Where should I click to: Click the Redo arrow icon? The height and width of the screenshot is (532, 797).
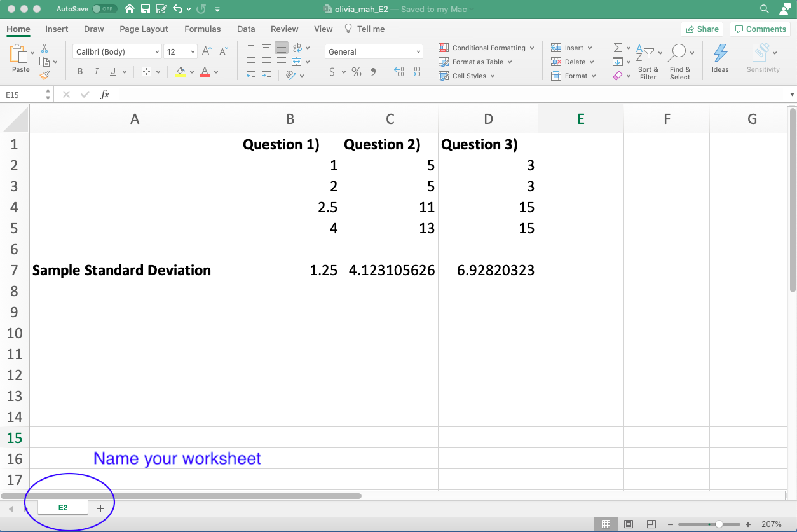click(x=201, y=10)
